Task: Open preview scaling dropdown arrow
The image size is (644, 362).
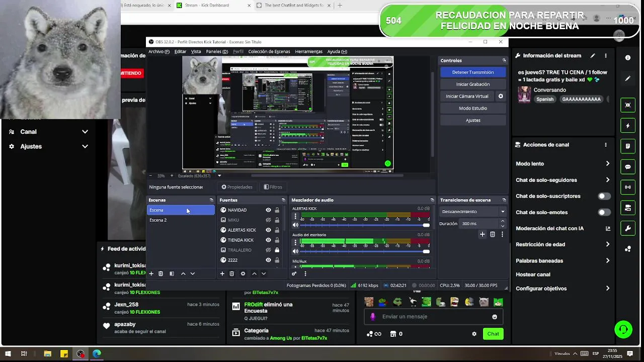Action: pyautogui.click(x=219, y=176)
